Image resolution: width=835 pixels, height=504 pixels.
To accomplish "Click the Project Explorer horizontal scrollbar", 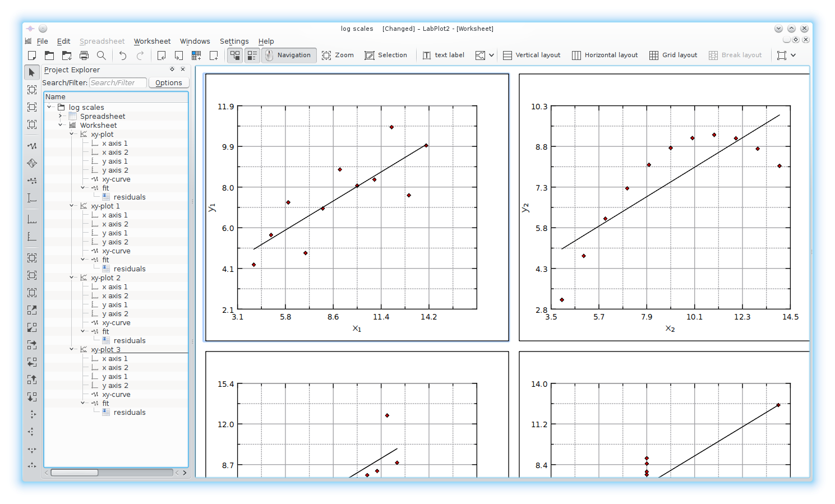I will point(112,473).
